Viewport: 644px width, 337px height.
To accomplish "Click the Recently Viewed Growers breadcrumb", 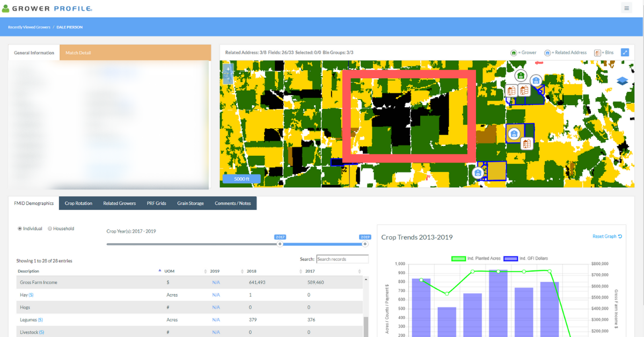I will coord(29,27).
